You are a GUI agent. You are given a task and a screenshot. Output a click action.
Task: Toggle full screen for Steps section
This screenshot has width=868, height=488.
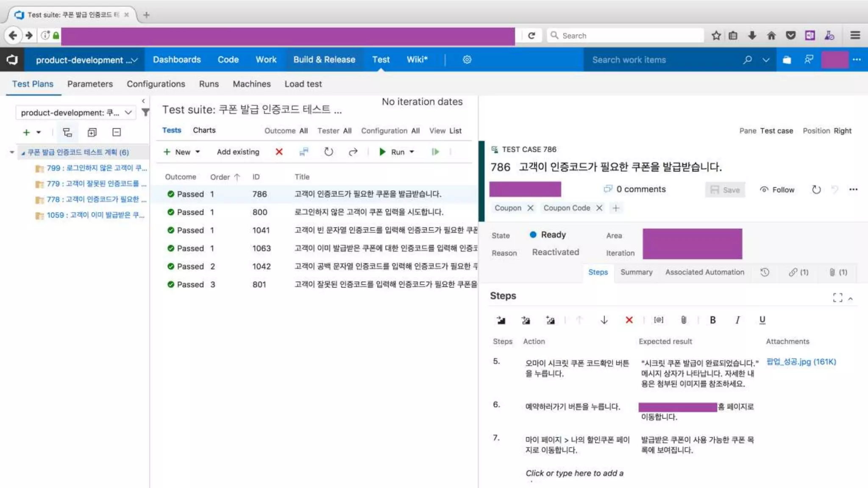[837, 298]
